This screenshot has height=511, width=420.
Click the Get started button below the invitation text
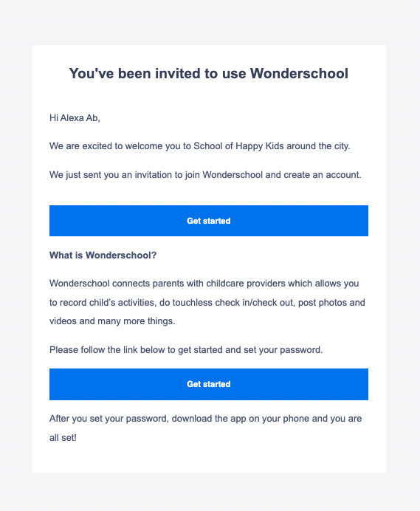tap(209, 221)
